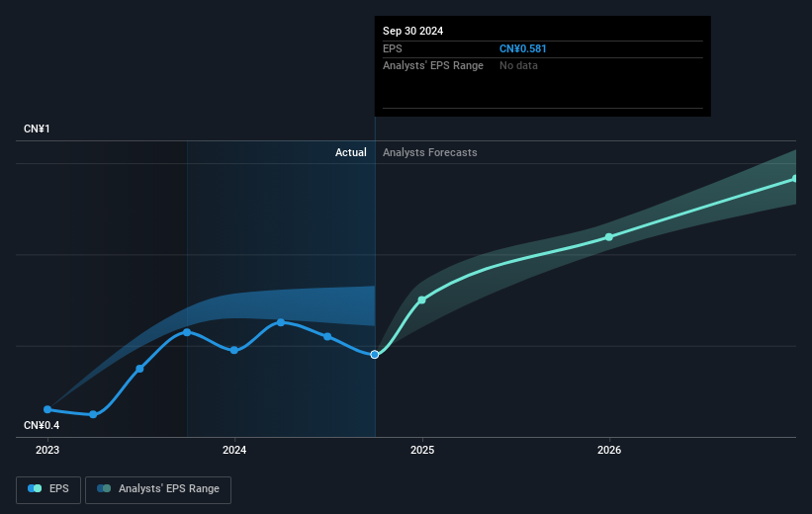Click the lowest EPS point in early 2023
Image resolution: width=812 pixels, height=514 pixels.
pos(93,414)
